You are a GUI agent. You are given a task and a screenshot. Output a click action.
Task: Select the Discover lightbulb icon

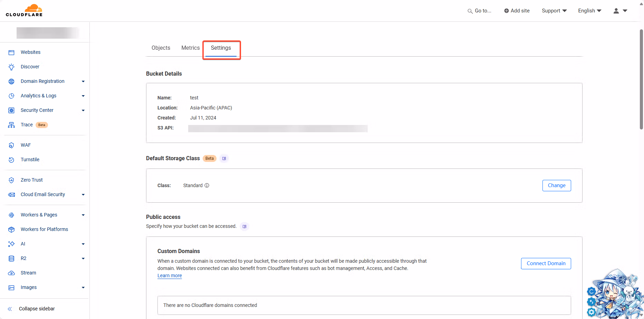click(x=11, y=67)
